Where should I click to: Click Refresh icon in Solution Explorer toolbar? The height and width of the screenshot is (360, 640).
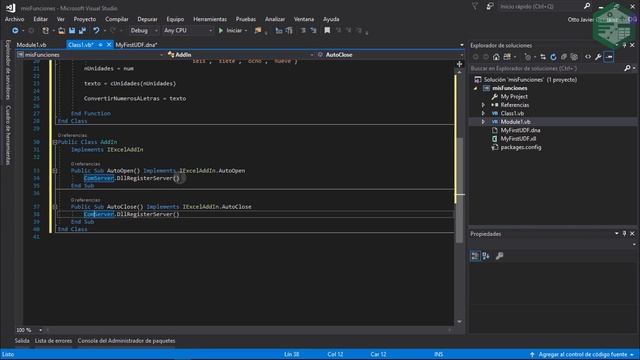pos(553,57)
